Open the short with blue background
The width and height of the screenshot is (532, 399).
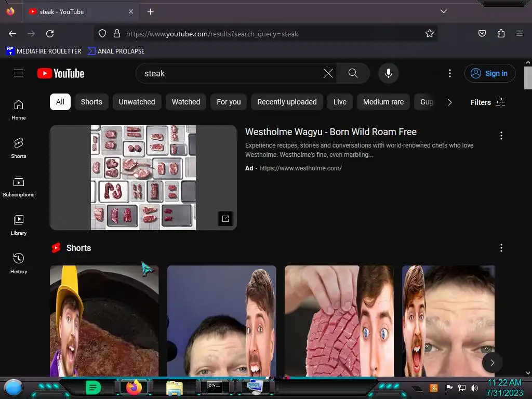click(x=221, y=321)
